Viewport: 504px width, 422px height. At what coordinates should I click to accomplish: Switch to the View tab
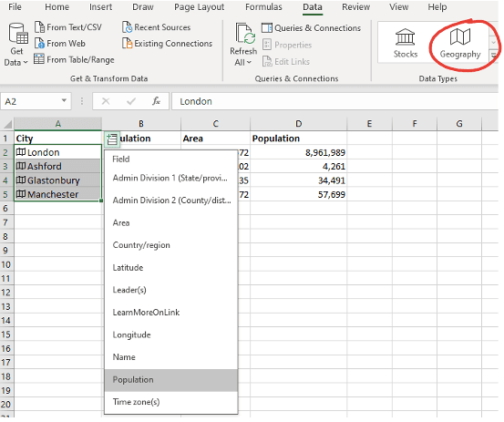(399, 7)
